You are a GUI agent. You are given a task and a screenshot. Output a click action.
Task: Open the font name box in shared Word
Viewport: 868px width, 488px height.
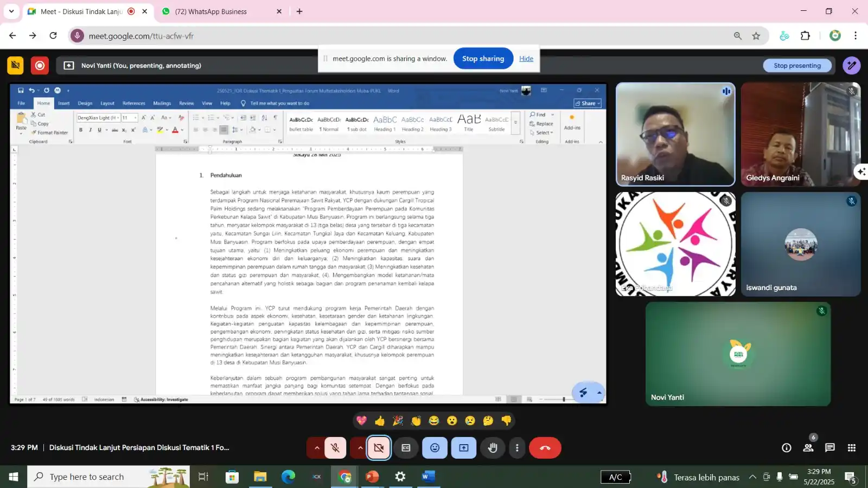(x=98, y=118)
